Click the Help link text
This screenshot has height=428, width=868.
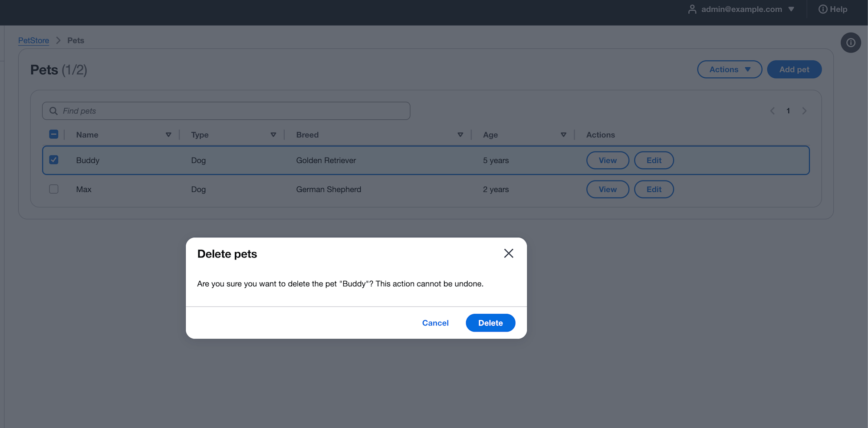(x=838, y=9)
